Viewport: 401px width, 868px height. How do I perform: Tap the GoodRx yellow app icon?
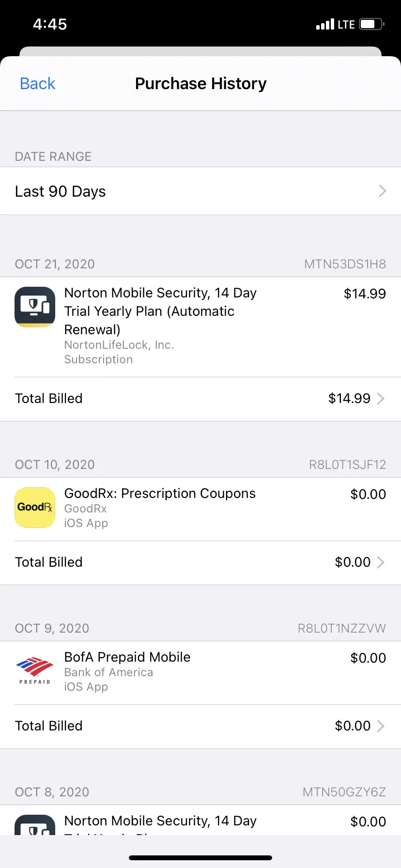[35, 508]
